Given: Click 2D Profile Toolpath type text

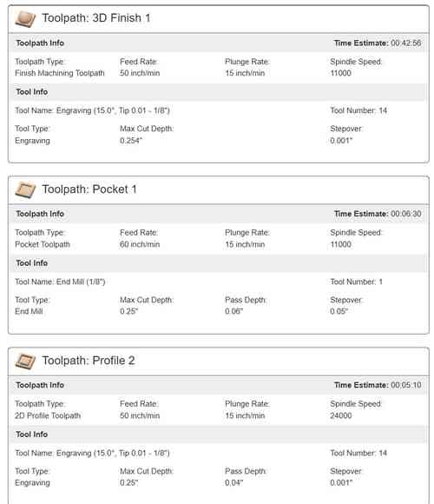Looking at the screenshot, I should point(48,415).
